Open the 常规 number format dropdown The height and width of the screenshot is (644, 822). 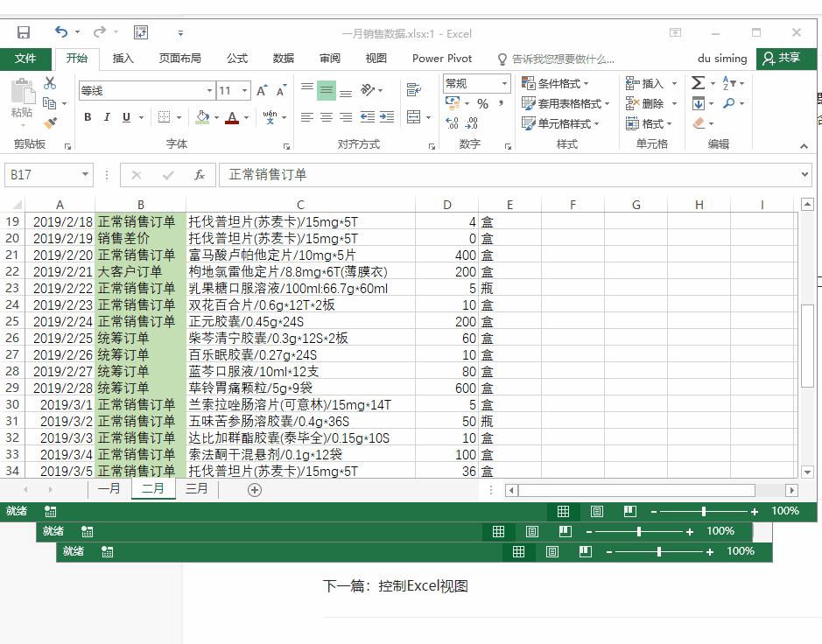pos(505,83)
